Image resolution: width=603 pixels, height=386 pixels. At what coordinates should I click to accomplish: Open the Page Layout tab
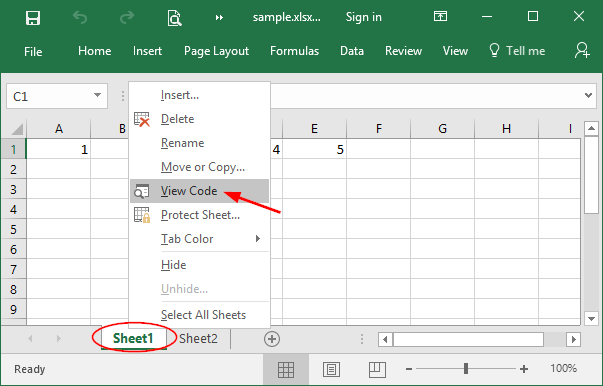217,51
